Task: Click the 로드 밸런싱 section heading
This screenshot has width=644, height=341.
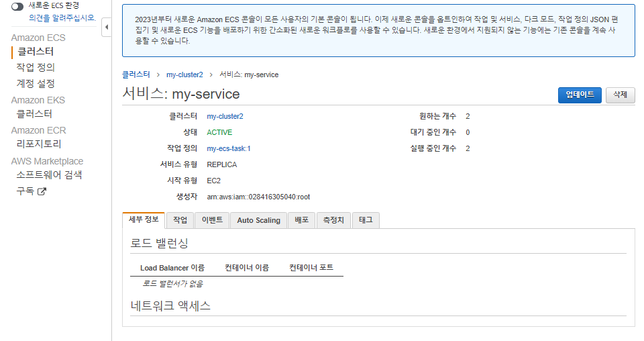Action: tap(160, 243)
